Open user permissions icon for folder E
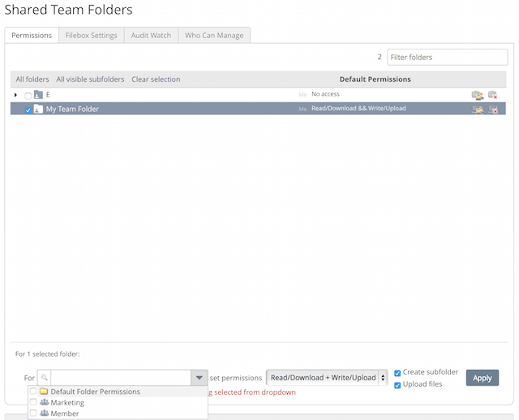This screenshot has width=519, height=420. (478, 95)
